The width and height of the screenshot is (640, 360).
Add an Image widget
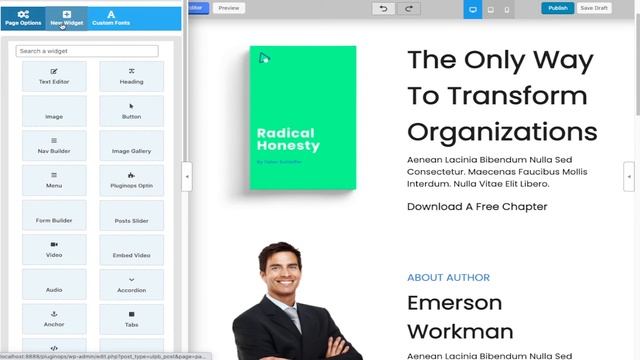pos(54,111)
